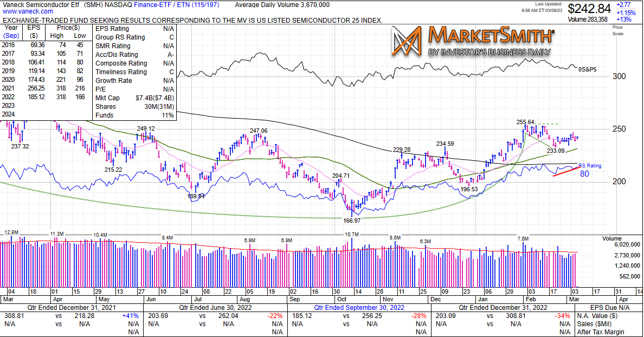Select the +41% quarterly change value
Viewport: 644px width, 337px height.
(130, 316)
